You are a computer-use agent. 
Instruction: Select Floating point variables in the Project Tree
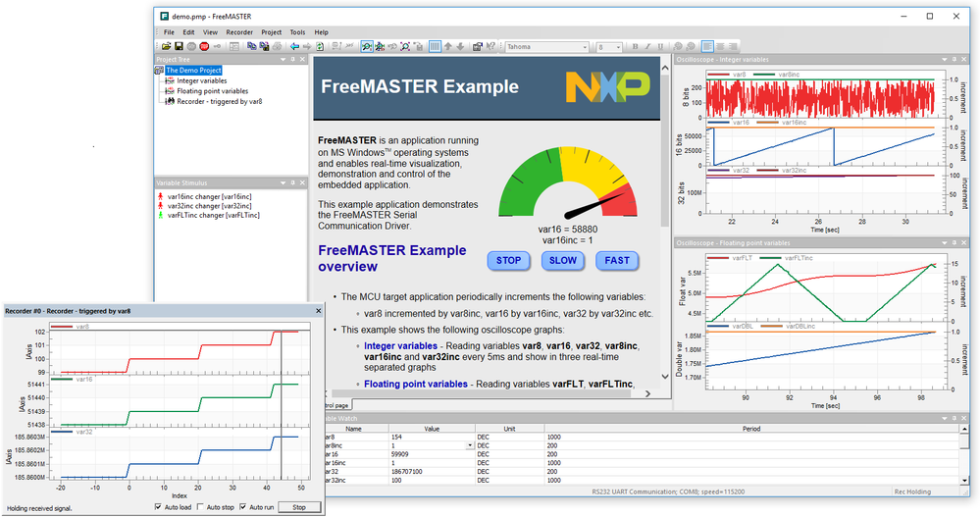pos(213,90)
